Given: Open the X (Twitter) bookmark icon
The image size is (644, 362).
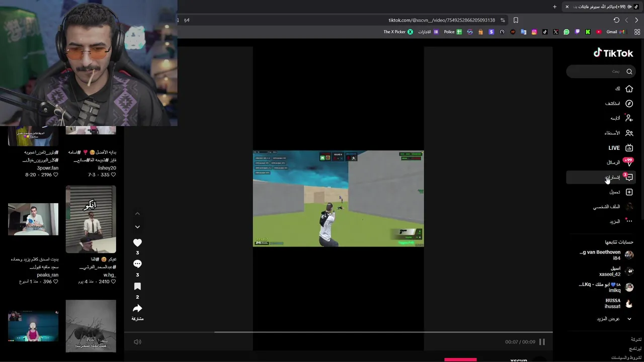Looking at the screenshot, I should (x=555, y=32).
